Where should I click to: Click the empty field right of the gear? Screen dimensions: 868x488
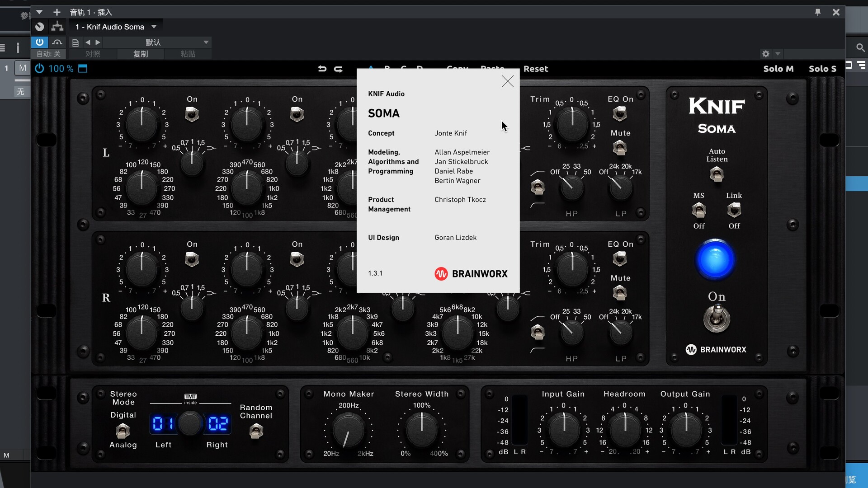[815, 54]
